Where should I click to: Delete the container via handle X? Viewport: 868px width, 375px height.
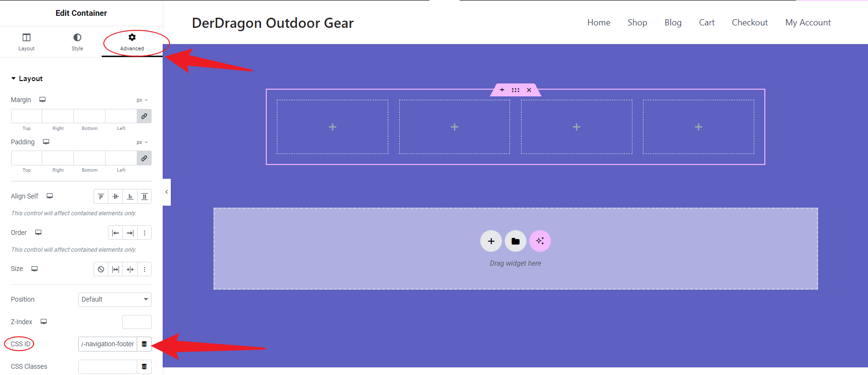click(x=529, y=90)
